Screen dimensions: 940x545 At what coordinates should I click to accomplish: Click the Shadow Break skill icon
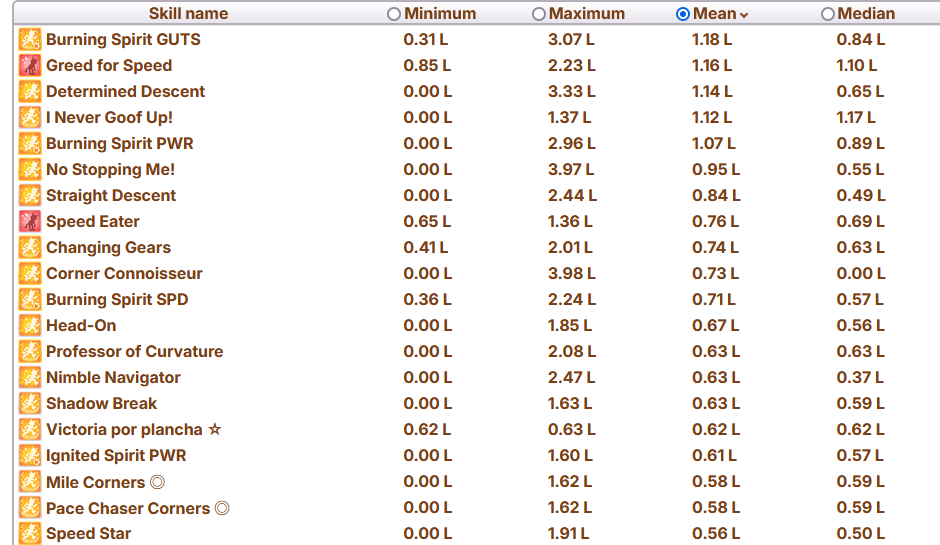click(x=30, y=404)
